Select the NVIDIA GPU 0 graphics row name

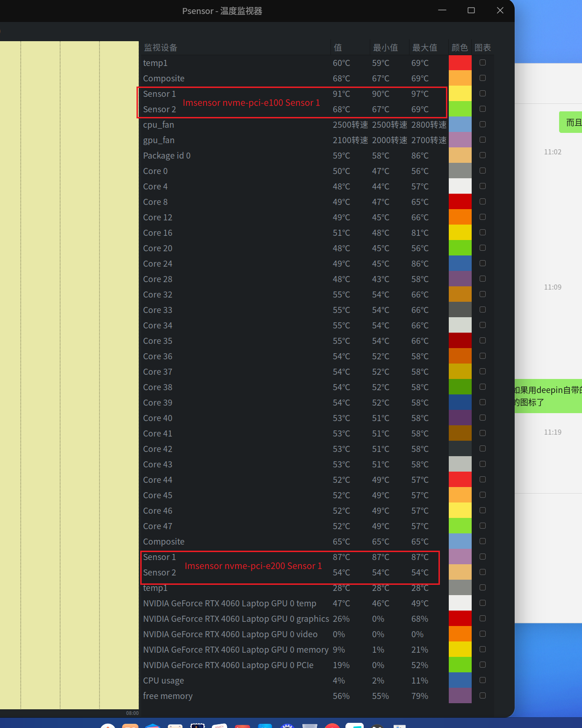click(x=236, y=619)
